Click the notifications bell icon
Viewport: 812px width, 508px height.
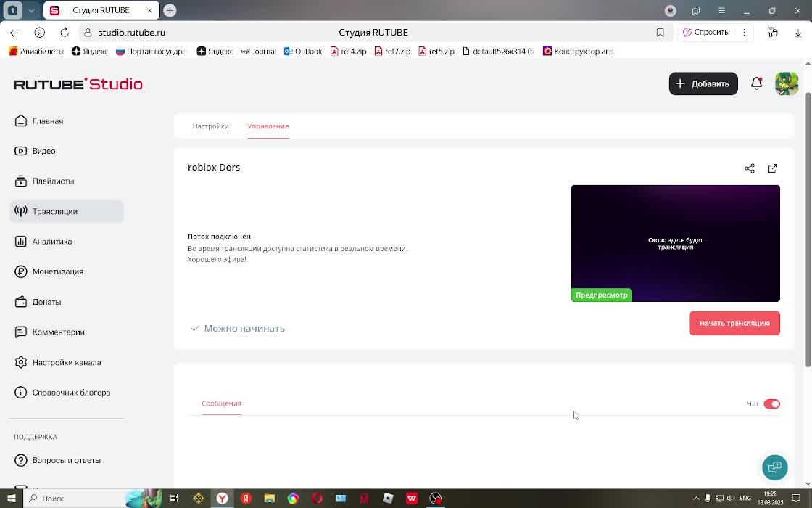(x=756, y=83)
